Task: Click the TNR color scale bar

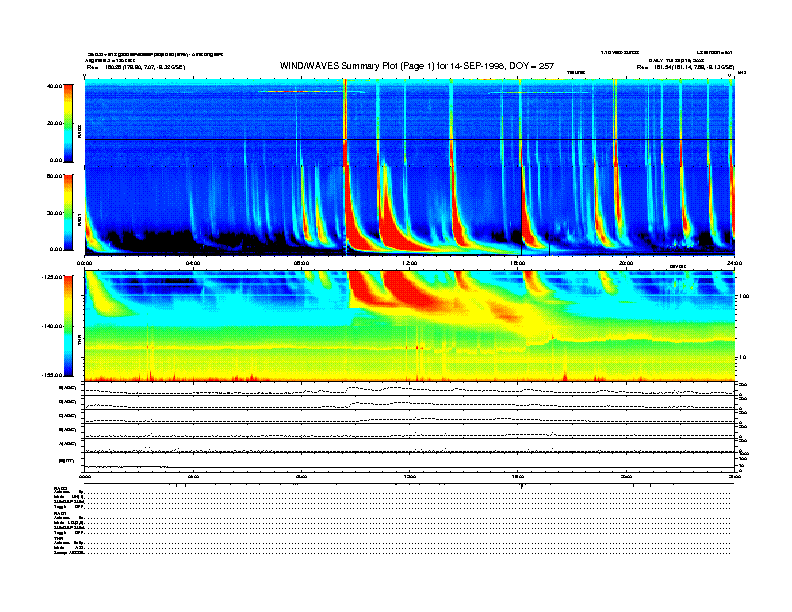Action: 68,326
